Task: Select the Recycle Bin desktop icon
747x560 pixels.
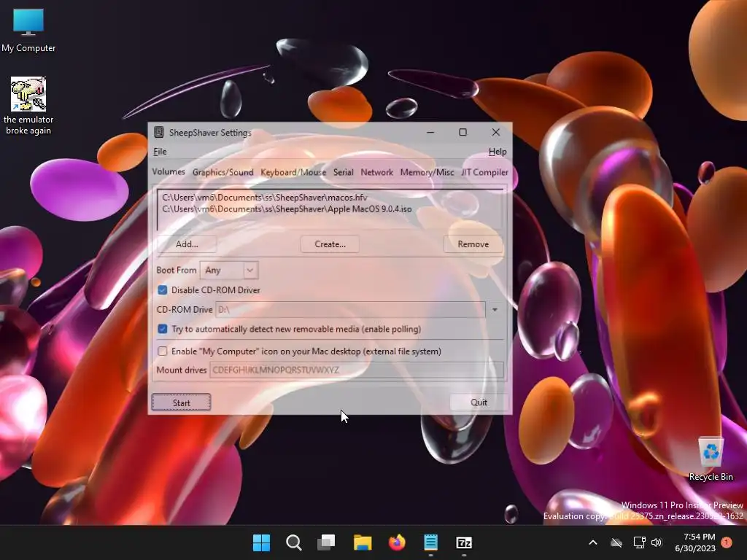Action: click(711, 459)
